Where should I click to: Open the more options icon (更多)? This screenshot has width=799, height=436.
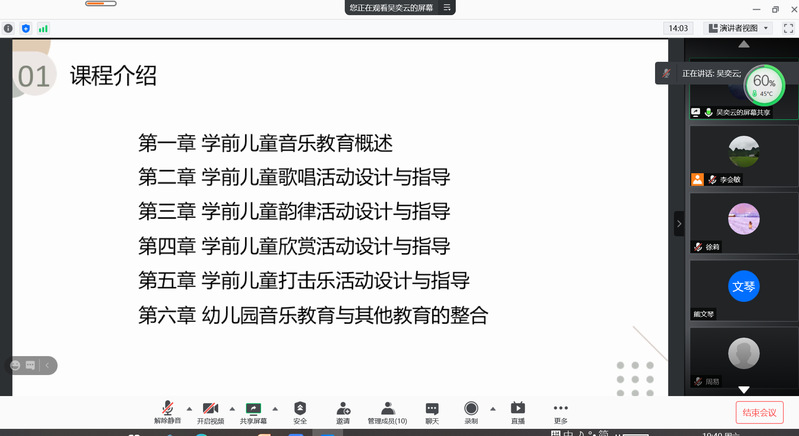click(560, 409)
